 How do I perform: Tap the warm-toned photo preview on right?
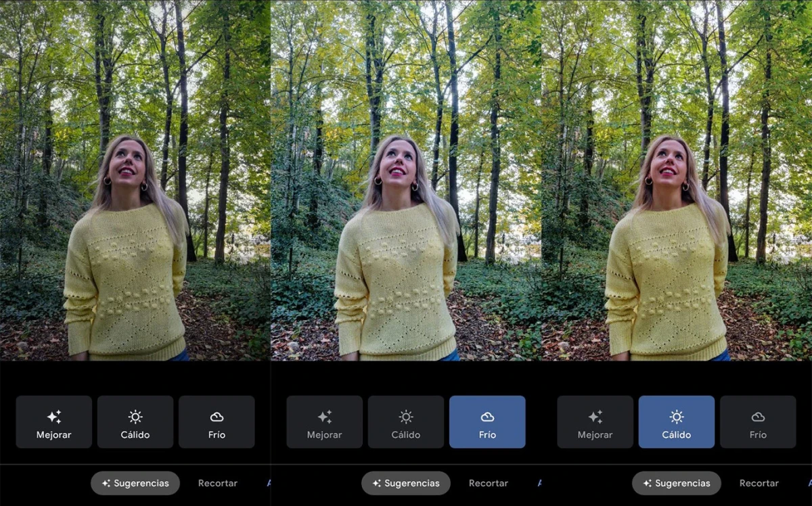pyautogui.click(x=677, y=180)
